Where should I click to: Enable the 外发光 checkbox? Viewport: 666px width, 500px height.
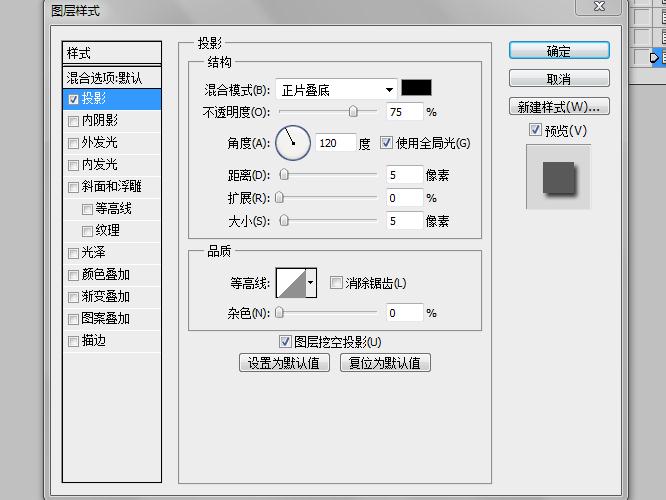[x=73, y=143]
